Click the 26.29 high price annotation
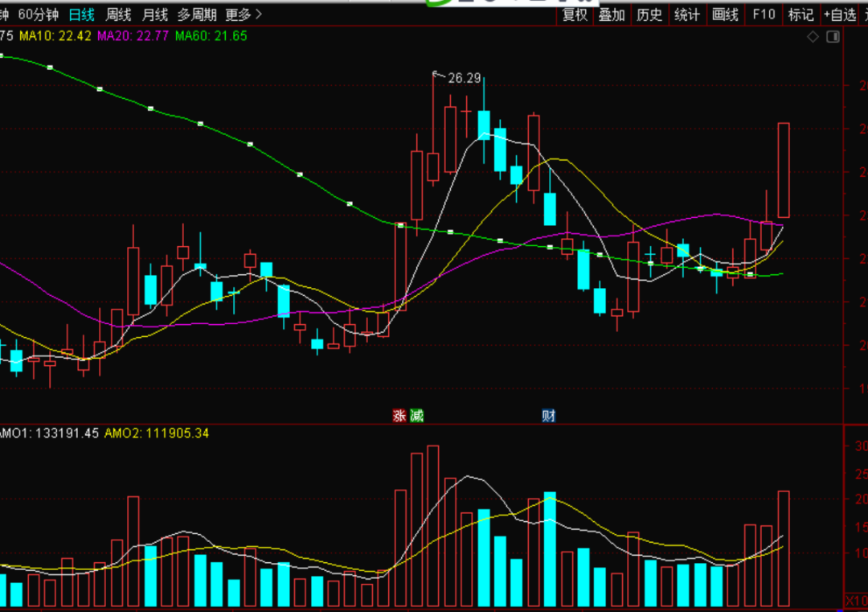Viewport: 868px width, 612px height. [x=464, y=78]
